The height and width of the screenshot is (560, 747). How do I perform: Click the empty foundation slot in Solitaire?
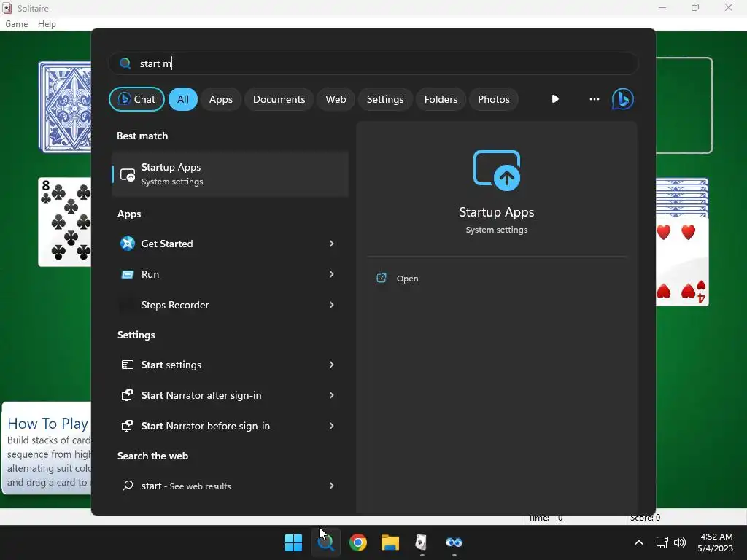(x=684, y=105)
